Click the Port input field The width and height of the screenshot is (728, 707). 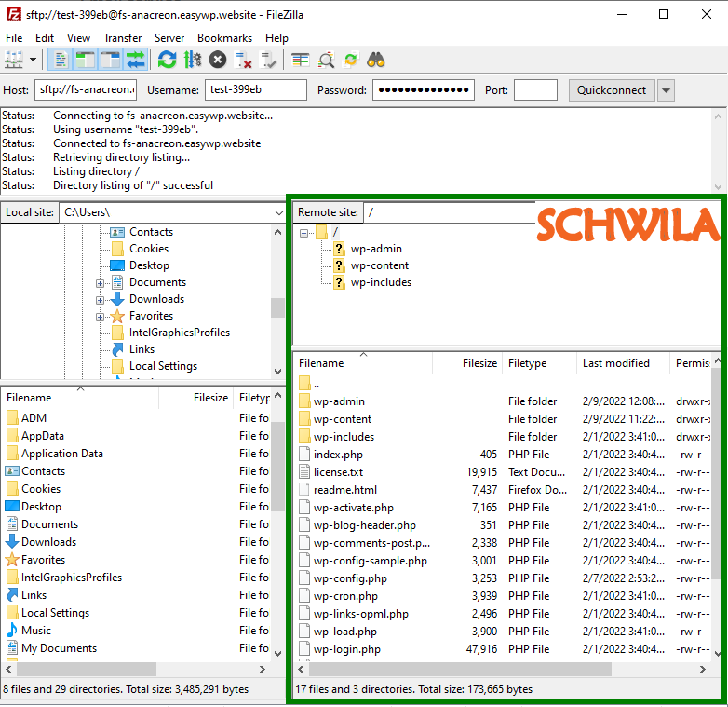coord(535,89)
